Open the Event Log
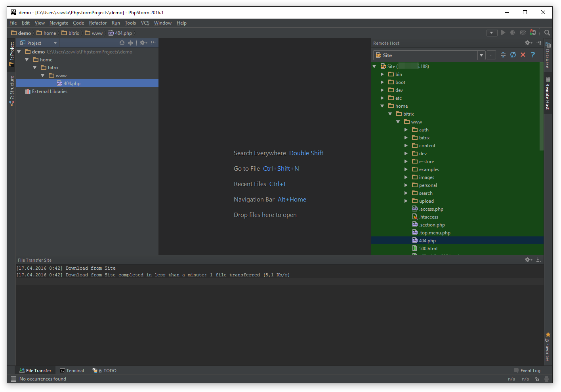 click(x=527, y=371)
